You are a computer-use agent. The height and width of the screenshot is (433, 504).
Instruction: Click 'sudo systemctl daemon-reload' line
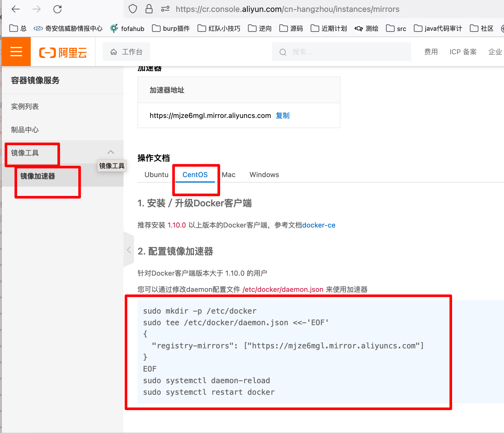[x=206, y=381]
